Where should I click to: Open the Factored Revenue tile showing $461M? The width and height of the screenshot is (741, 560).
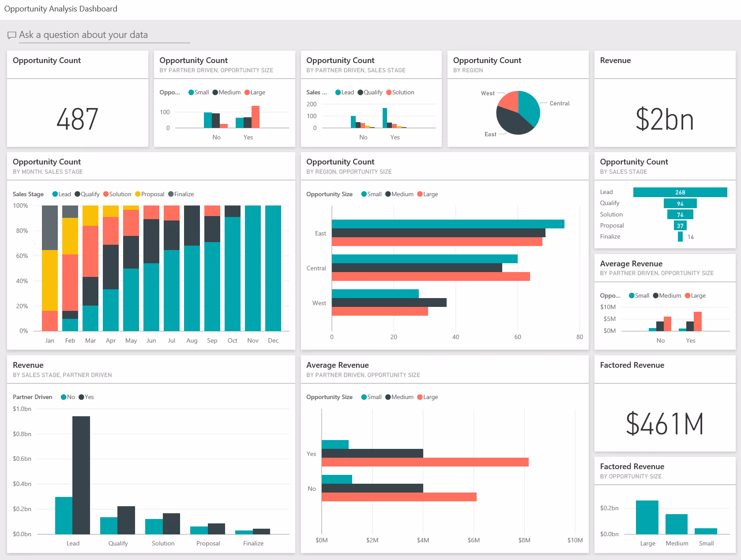point(664,423)
